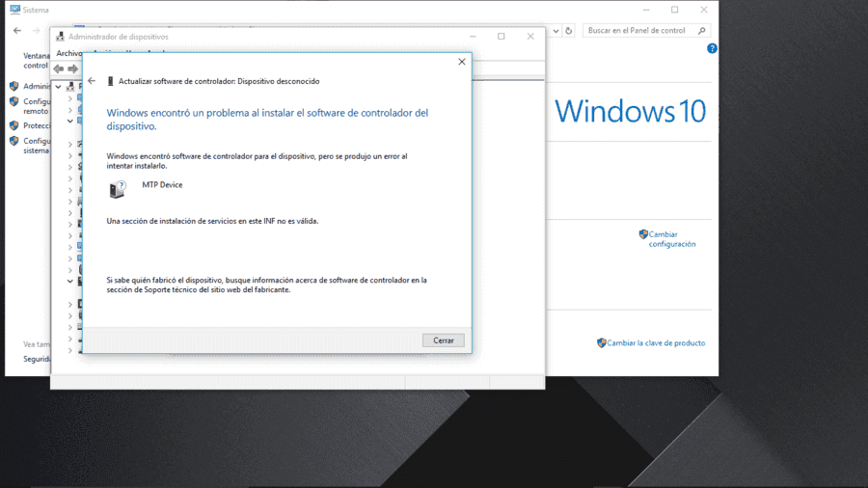Open address bar history dropdown in Sistema
Screen dimensions: 868x488
[x=556, y=31]
